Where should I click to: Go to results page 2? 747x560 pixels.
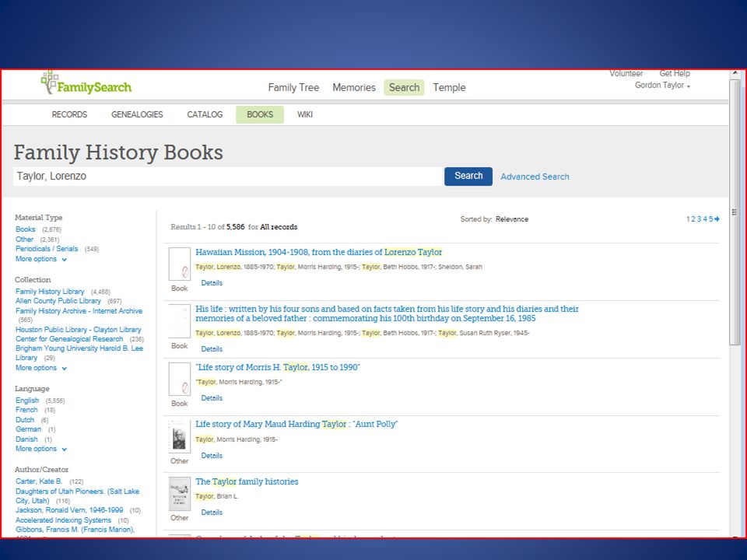[x=693, y=219]
